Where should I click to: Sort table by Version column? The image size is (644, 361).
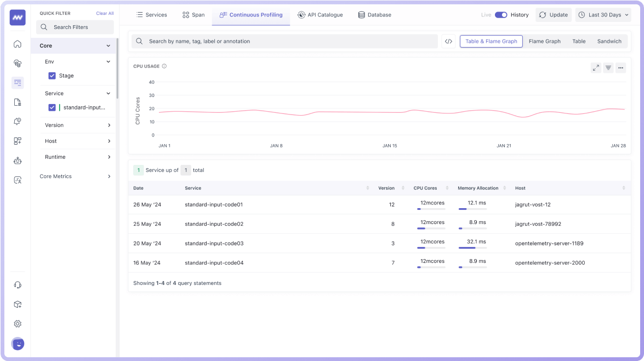tap(403, 188)
